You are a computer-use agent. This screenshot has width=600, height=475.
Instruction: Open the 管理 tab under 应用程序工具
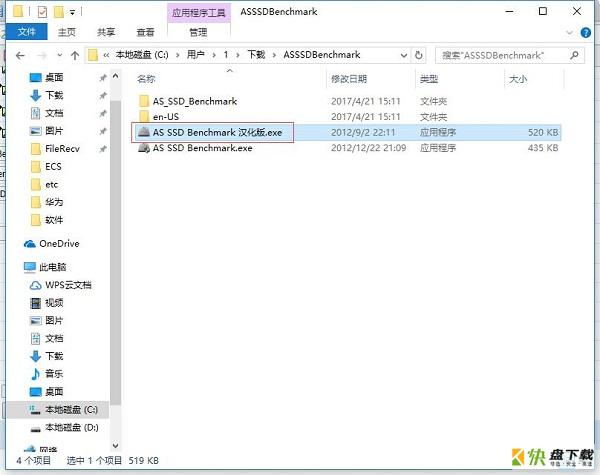tap(199, 33)
